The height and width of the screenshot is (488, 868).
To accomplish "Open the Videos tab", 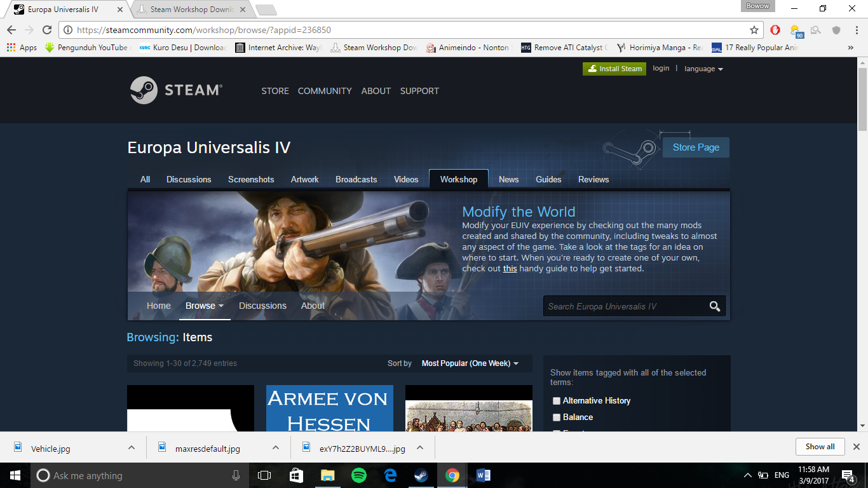I will tap(406, 179).
